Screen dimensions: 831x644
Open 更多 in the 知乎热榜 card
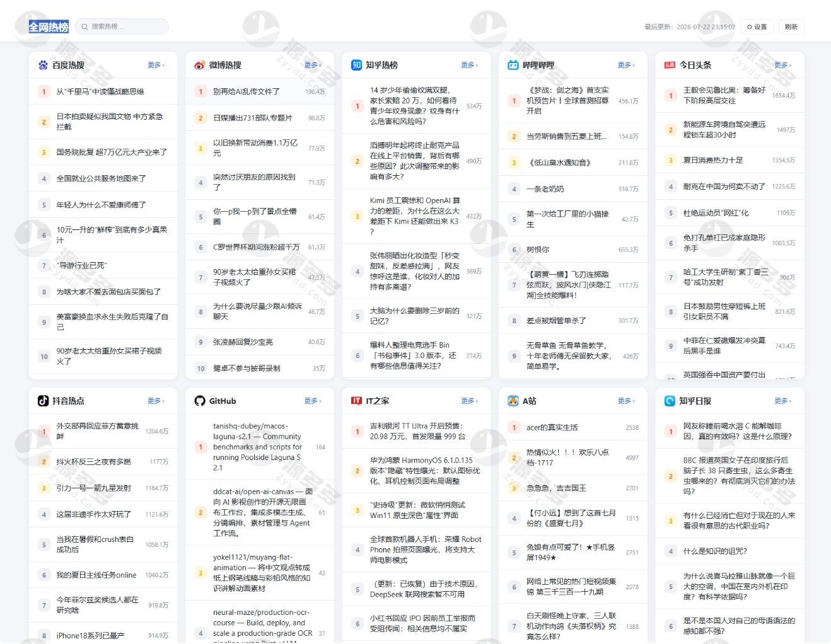469,65
